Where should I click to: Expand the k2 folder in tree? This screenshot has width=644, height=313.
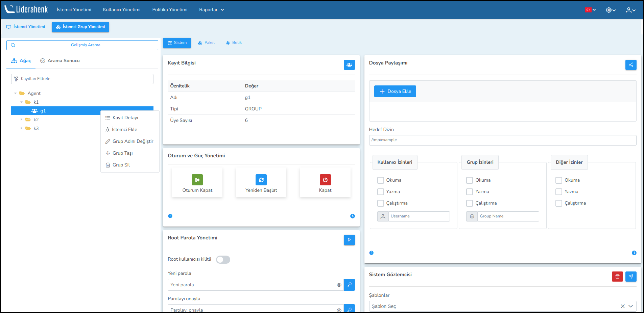click(22, 120)
